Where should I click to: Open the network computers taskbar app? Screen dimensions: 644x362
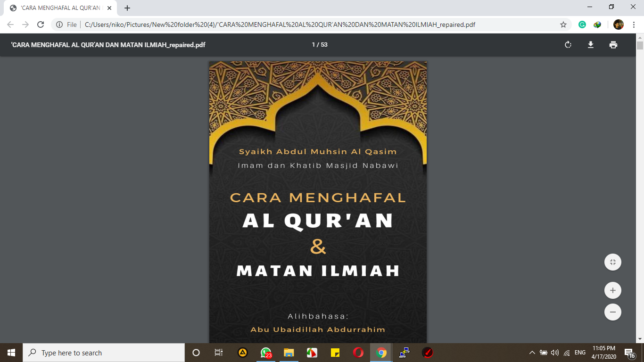coord(405,353)
